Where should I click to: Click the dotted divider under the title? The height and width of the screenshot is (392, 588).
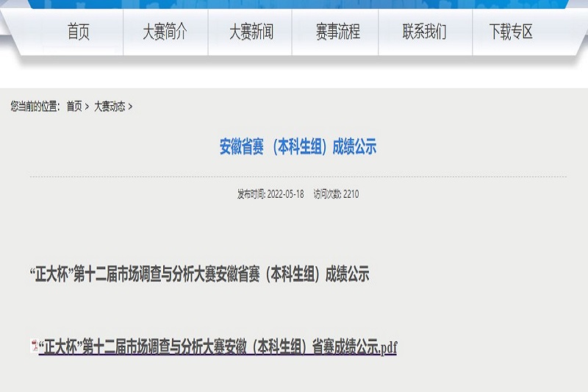tap(298, 177)
